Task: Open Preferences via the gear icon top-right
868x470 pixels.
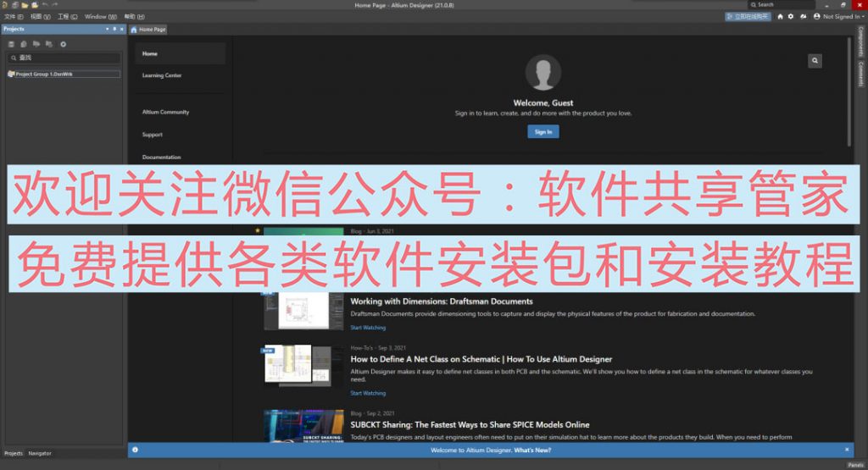Action: (791, 17)
